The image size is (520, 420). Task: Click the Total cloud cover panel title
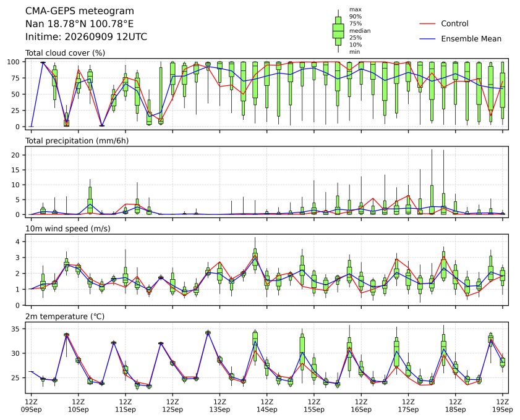[66, 53]
